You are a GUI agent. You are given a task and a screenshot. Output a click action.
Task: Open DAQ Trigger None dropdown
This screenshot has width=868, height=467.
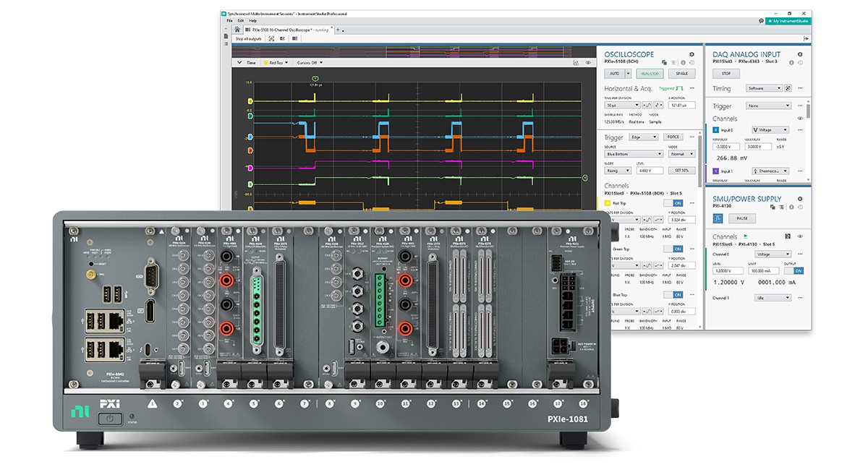(769, 106)
